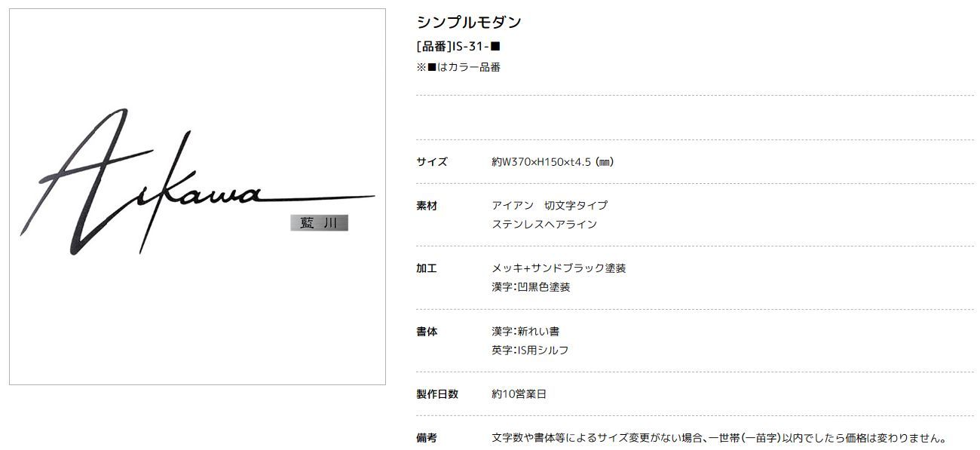Click the ※■はカラー品番 note
This screenshot has width=980, height=450.
pyautogui.click(x=458, y=67)
